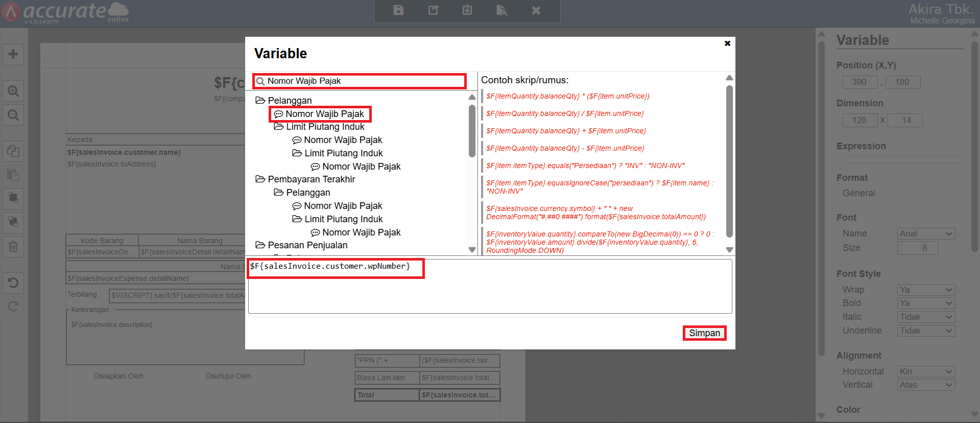Click the zoom out magnifier icon
This screenshot has height=423, width=980.
[x=13, y=115]
